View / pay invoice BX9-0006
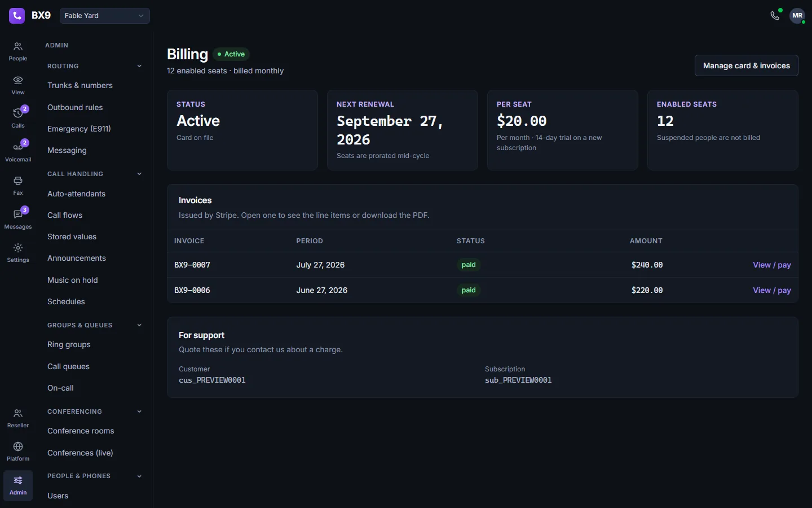Image resolution: width=812 pixels, height=508 pixels. click(x=772, y=290)
